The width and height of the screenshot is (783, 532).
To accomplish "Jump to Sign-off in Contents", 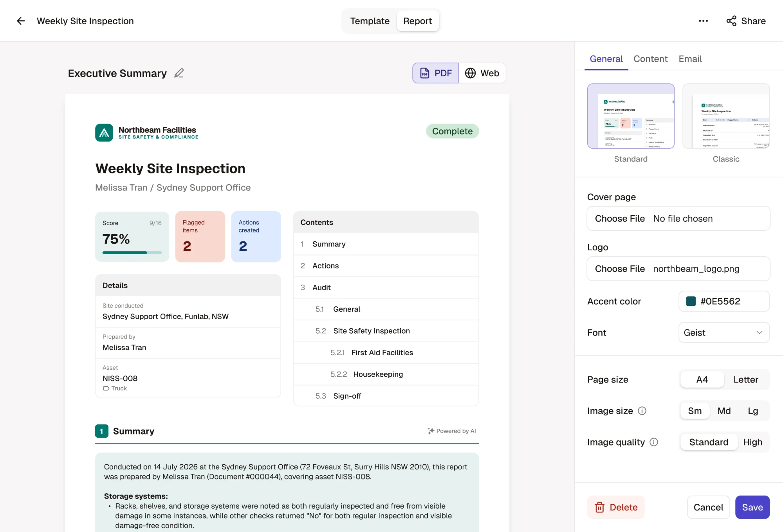I will [386, 396].
